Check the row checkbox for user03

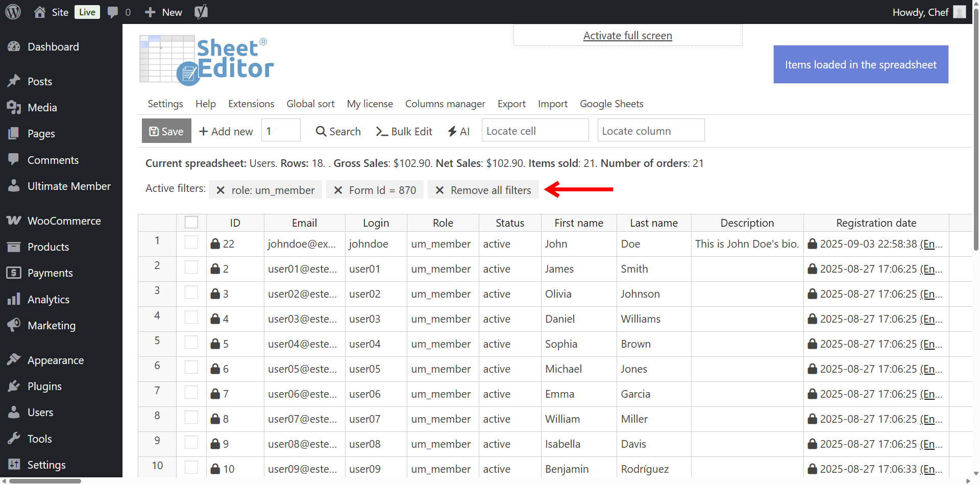point(191,317)
